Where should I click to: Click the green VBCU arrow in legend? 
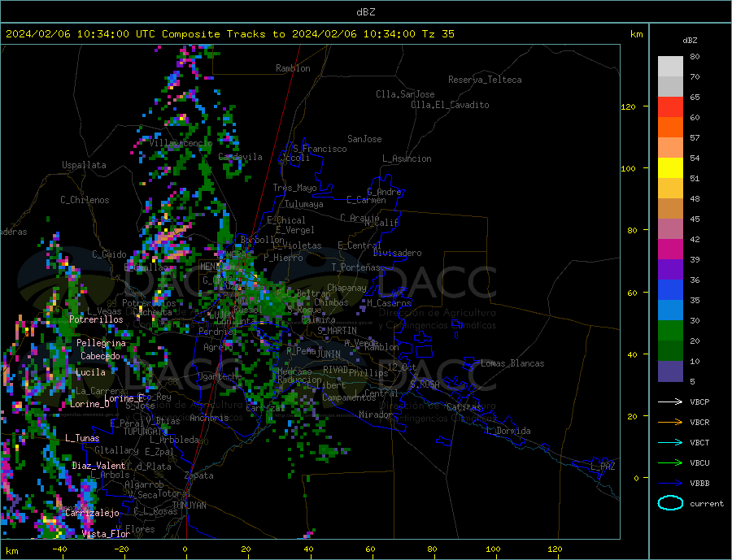coord(670,463)
